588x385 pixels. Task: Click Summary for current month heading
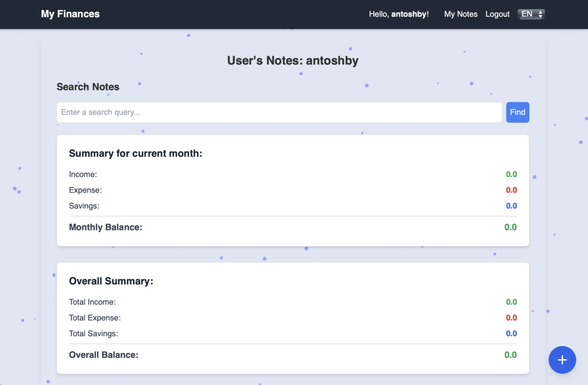[x=136, y=153]
